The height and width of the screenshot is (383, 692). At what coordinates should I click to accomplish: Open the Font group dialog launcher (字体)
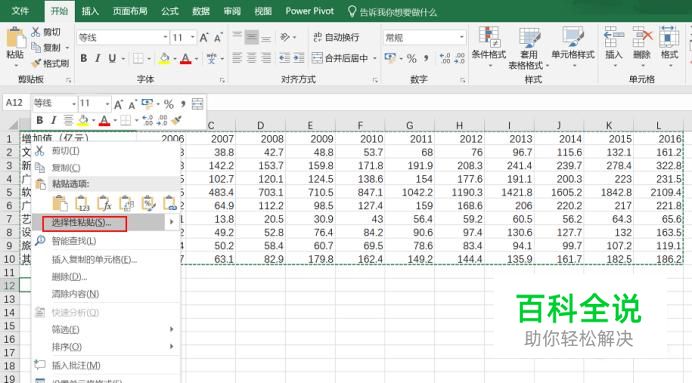(222, 80)
